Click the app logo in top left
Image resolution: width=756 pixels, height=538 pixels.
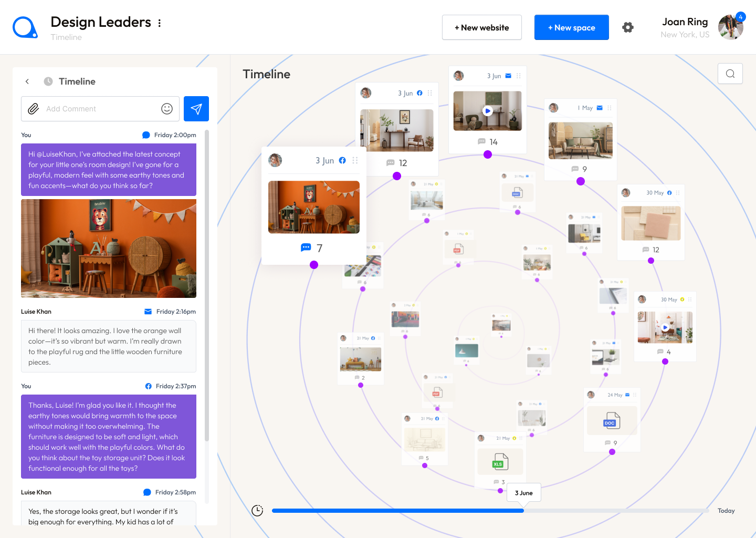tap(25, 27)
